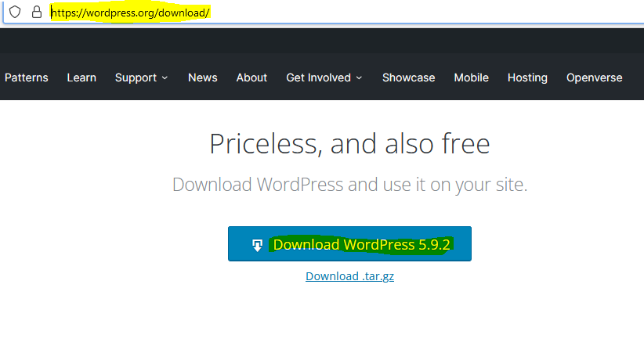This screenshot has height=342, width=644.
Task: Click 'Download WordPress and use it' subtitle
Action: click(349, 185)
